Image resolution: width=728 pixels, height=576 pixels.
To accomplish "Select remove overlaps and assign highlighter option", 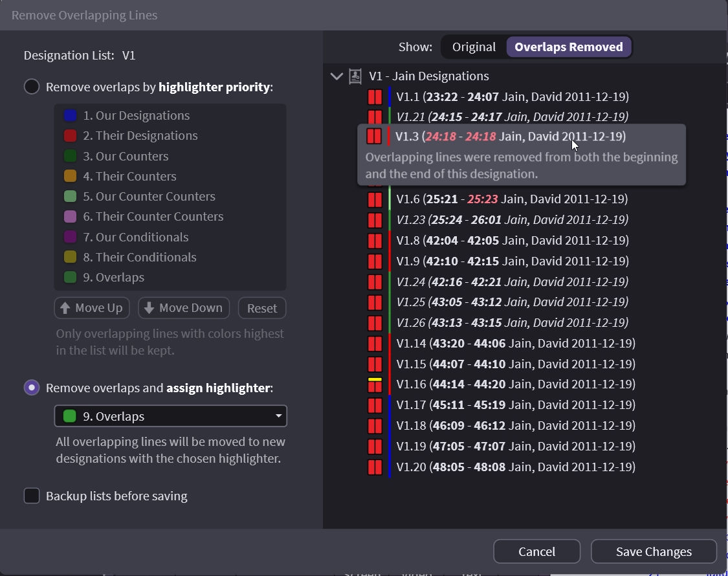I will coord(32,388).
